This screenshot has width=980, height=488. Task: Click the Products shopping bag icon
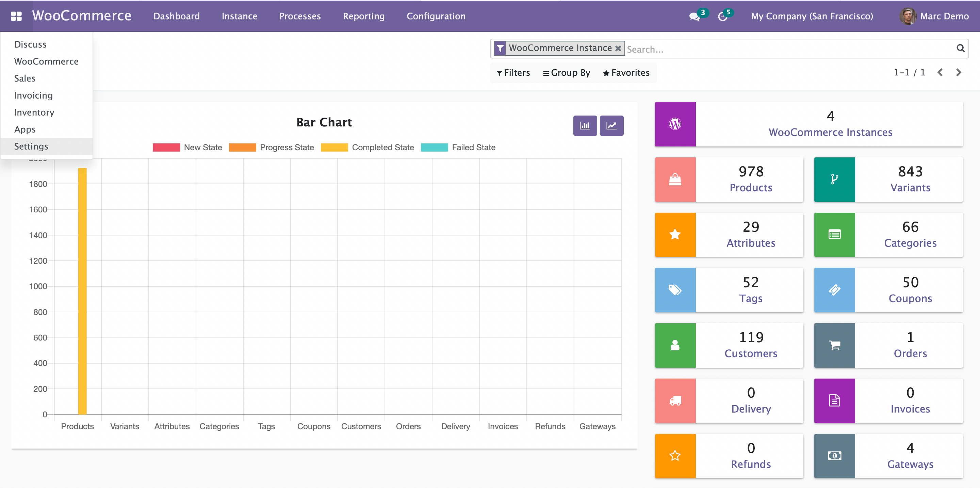click(675, 179)
